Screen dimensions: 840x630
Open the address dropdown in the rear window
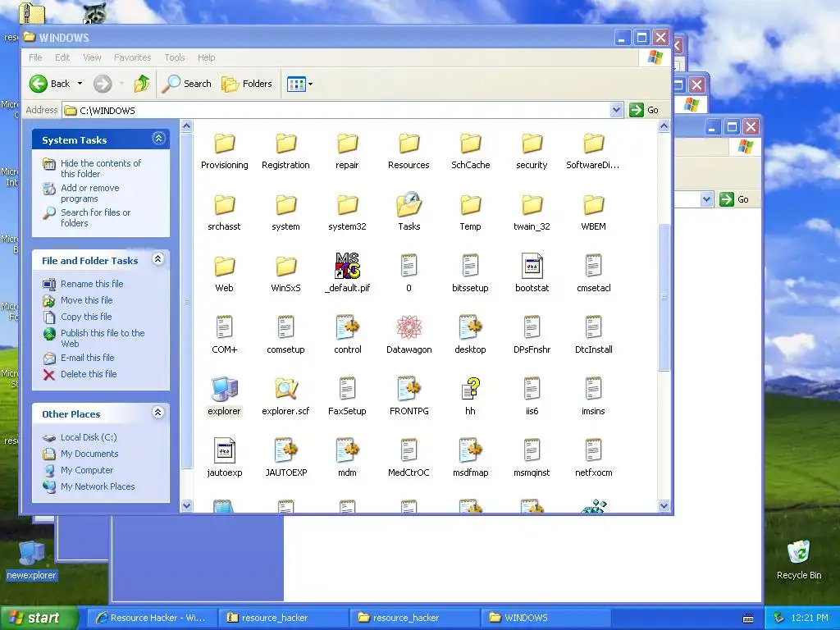[x=706, y=199]
